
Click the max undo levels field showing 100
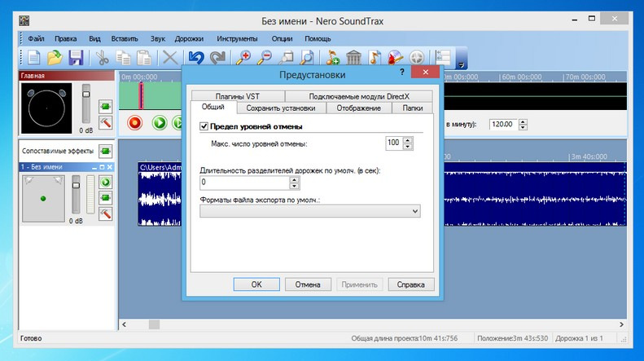pos(394,143)
